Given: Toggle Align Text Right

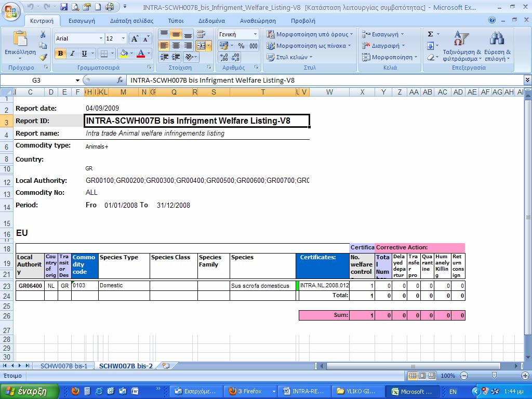Looking at the screenshot, I should [x=188, y=46].
